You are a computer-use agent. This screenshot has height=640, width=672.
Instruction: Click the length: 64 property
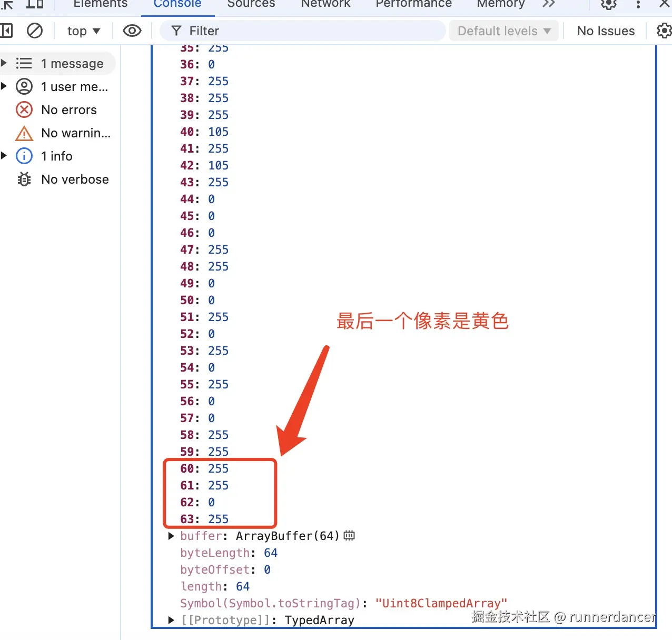[215, 586]
